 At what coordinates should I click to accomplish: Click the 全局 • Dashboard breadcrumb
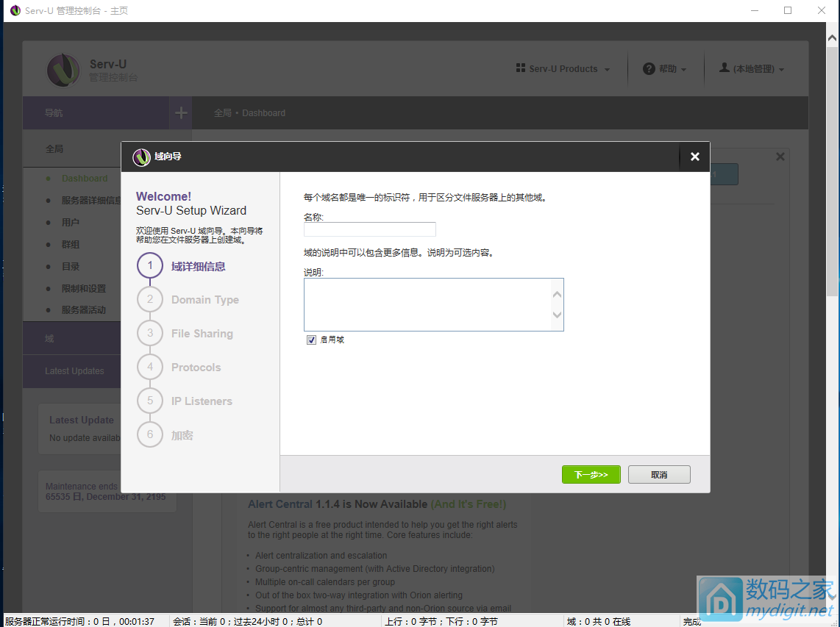tap(249, 113)
